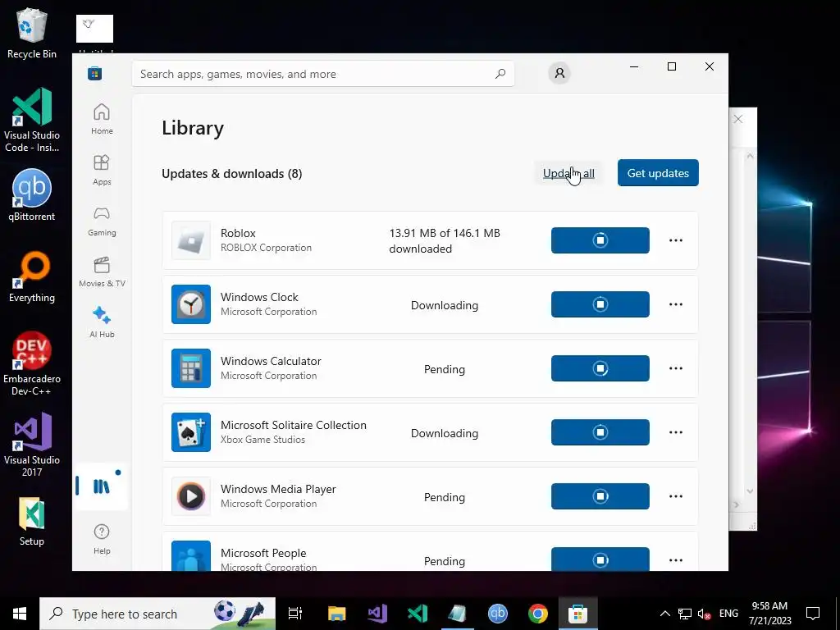Open more options for Windows Clock

coord(676,304)
